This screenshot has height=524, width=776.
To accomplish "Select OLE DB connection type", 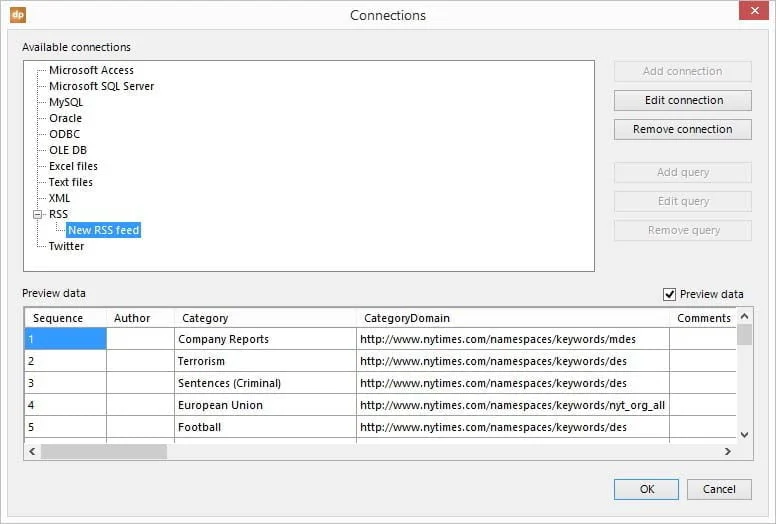I will coord(68,150).
